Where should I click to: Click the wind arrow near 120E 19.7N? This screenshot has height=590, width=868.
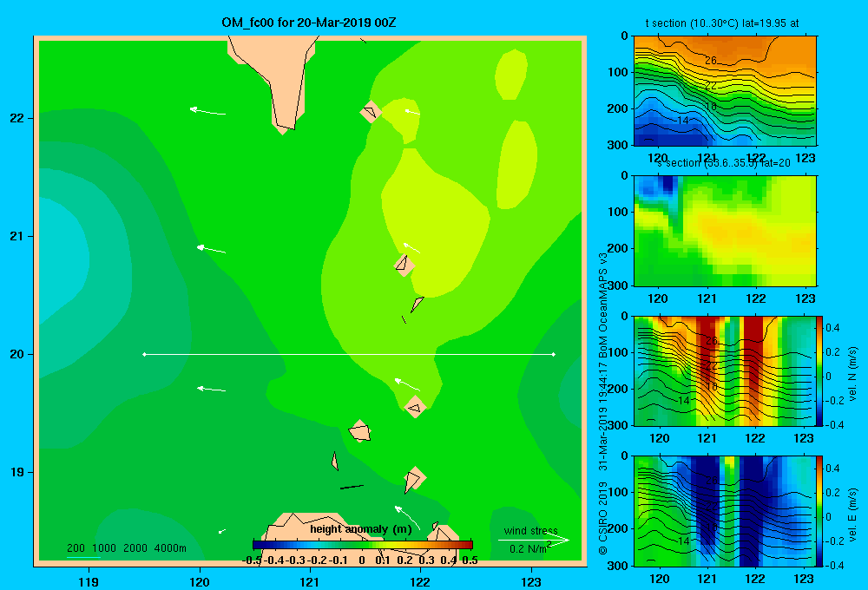click(x=212, y=389)
